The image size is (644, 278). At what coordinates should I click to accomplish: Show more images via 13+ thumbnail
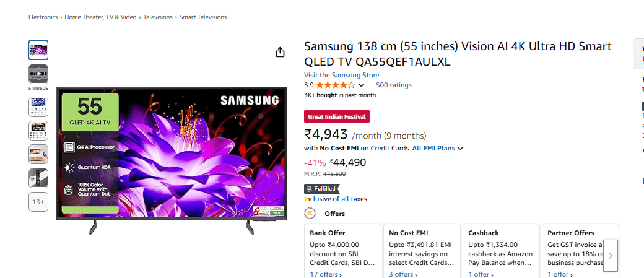click(38, 202)
